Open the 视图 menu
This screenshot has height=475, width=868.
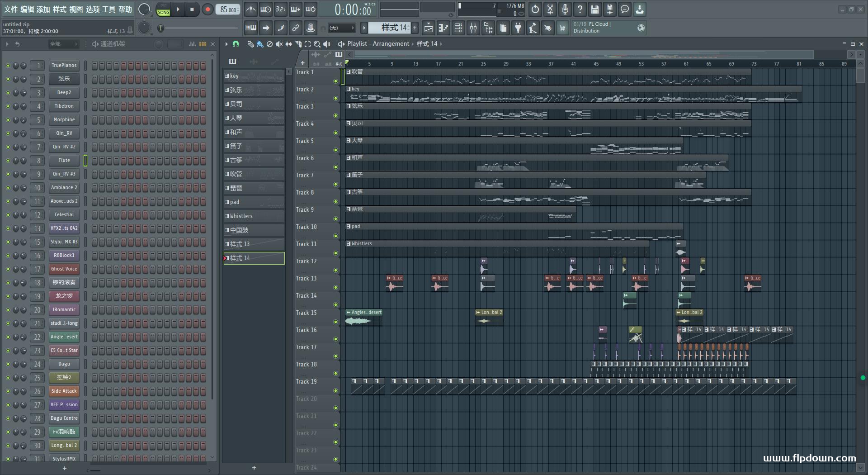pos(76,9)
